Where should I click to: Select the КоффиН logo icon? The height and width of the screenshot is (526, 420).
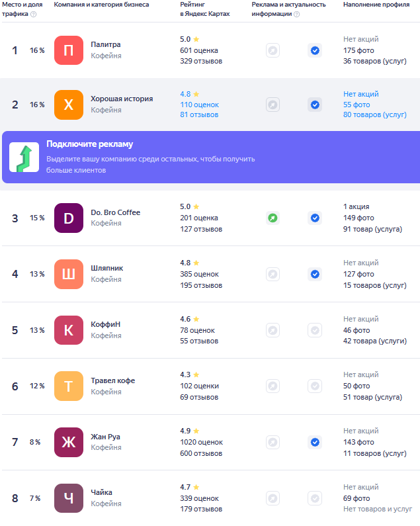point(69,330)
